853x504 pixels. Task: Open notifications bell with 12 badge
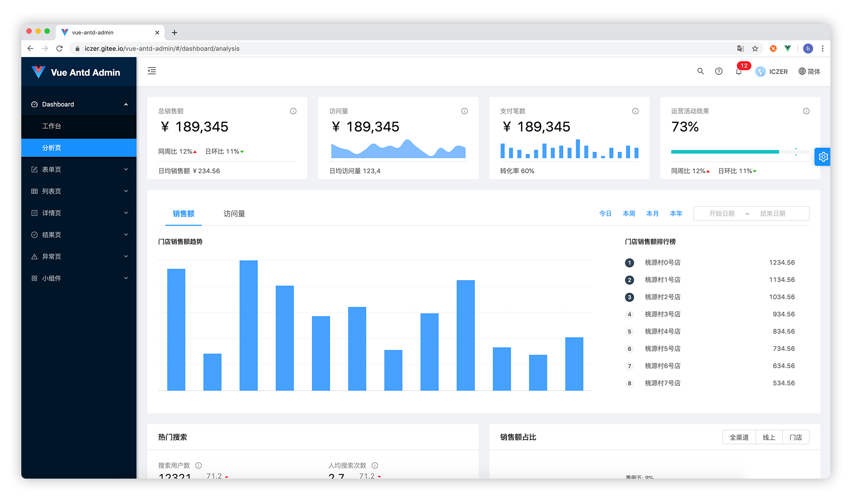[x=739, y=72]
